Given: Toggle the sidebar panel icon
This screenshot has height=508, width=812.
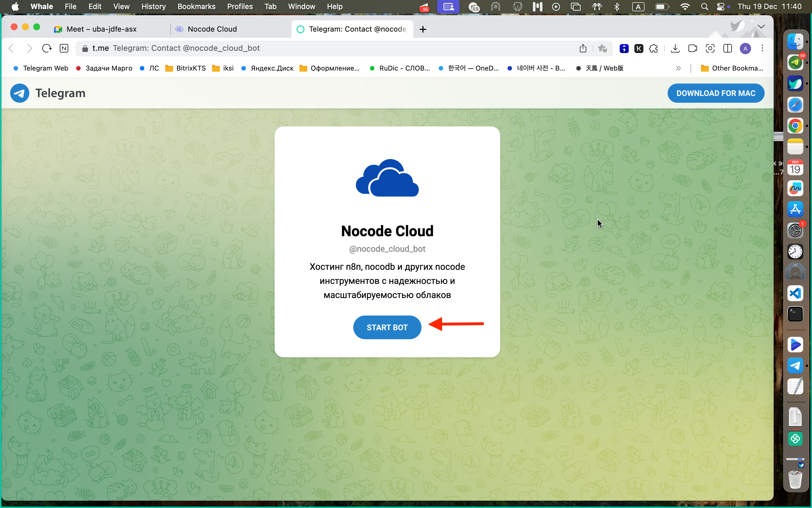Looking at the screenshot, I should tap(727, 48).
